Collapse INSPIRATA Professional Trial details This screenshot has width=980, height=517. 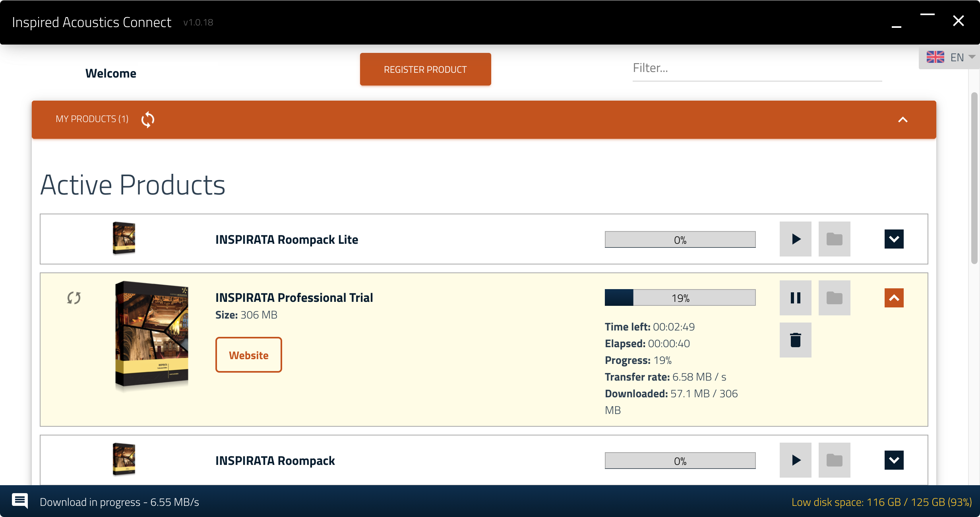(x=894, y=298)
